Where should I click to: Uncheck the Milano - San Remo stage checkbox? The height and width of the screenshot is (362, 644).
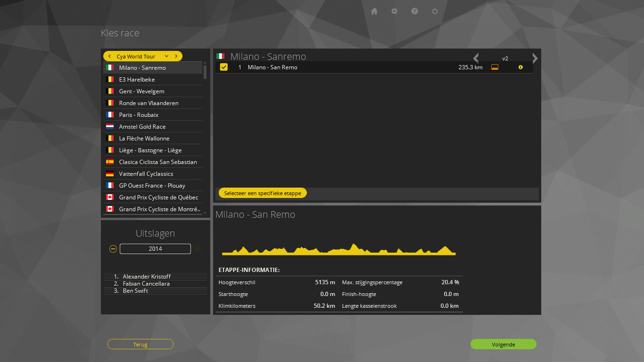[x=224, y=67]
